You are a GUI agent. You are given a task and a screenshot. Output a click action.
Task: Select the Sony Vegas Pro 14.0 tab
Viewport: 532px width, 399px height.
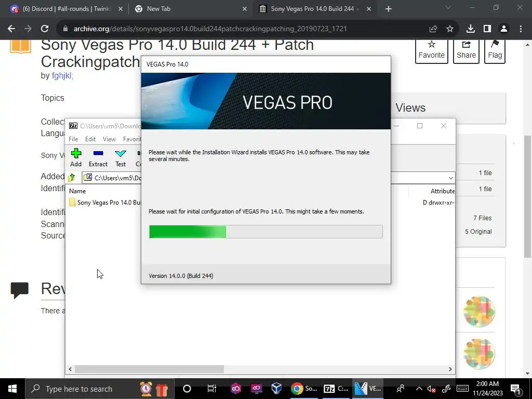point(314,9)
